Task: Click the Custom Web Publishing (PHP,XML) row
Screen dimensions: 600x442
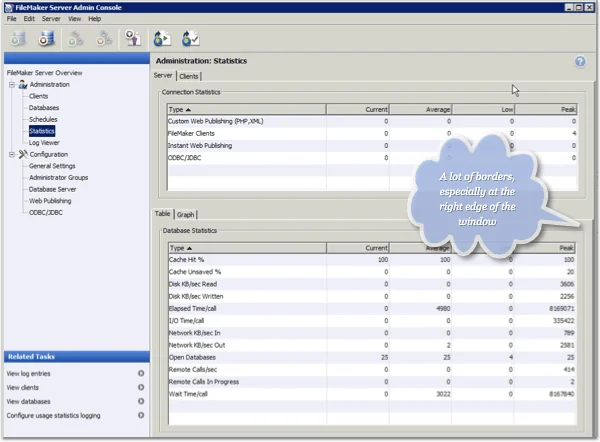Action: (372, 121)
